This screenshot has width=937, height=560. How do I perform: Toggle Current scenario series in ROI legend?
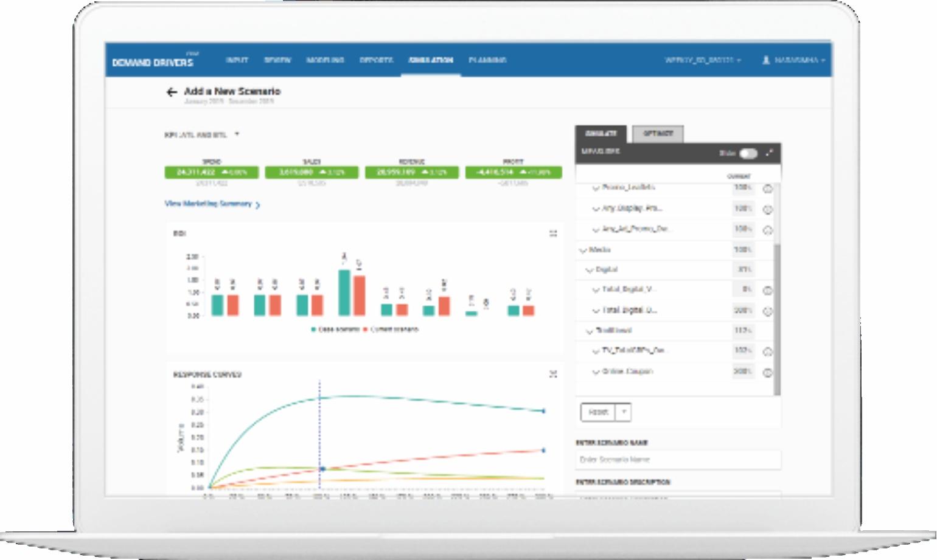(391, 330)
